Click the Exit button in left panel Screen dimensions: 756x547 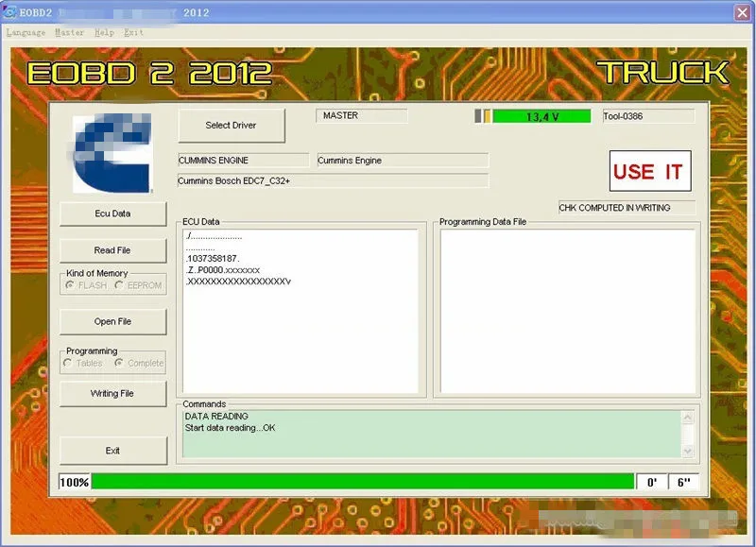pyautogui.click(x=112, y=451)
